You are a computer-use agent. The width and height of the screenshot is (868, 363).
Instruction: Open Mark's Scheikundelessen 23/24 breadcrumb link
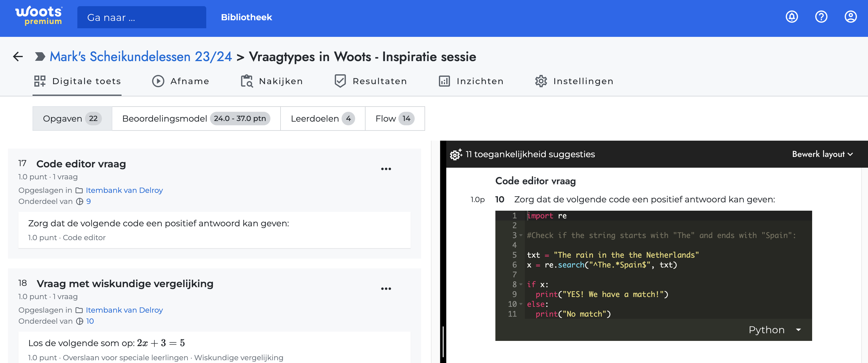coord(141,57)
